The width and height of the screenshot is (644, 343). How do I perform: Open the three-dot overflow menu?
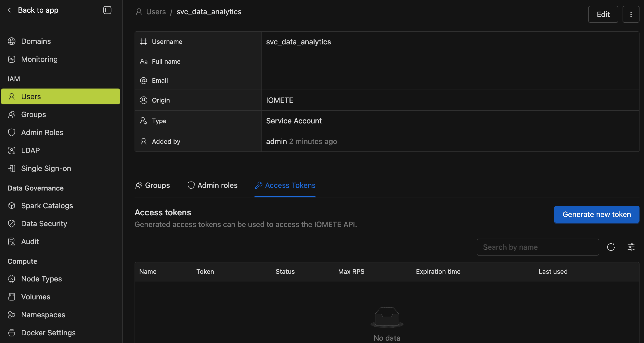(631, 14)
